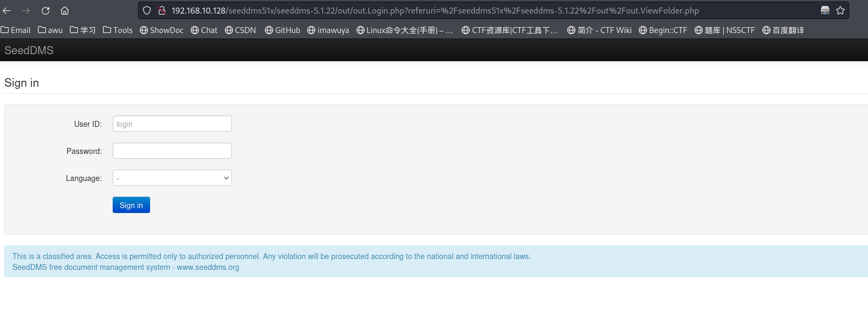
Task: Open the awu bookmarks folder
Action: click(50, 30)
